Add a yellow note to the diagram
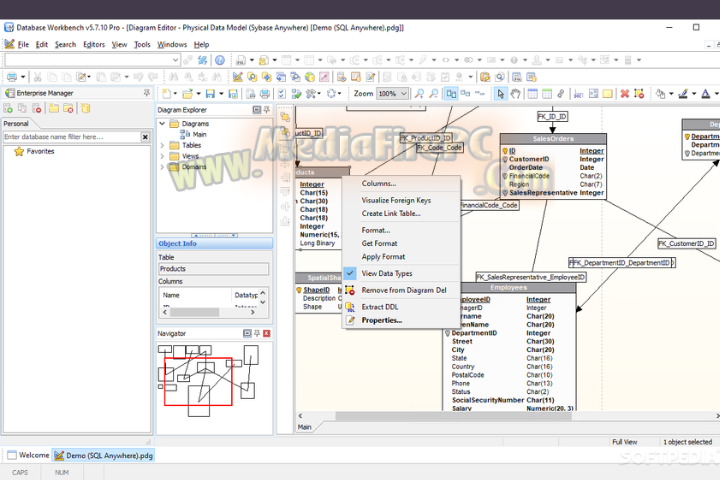This screenshot has width=720, height=480. coord(608,94)
